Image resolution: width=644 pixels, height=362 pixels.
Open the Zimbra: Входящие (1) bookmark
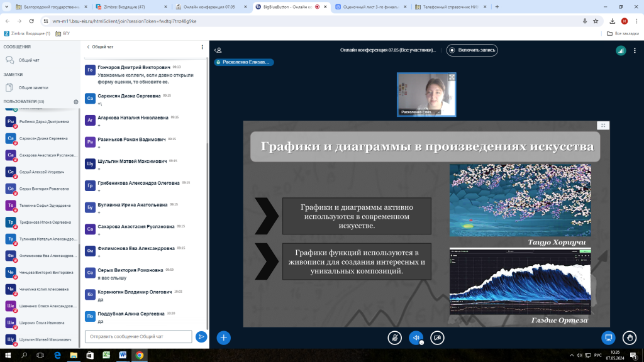click(x=27, y=34)
